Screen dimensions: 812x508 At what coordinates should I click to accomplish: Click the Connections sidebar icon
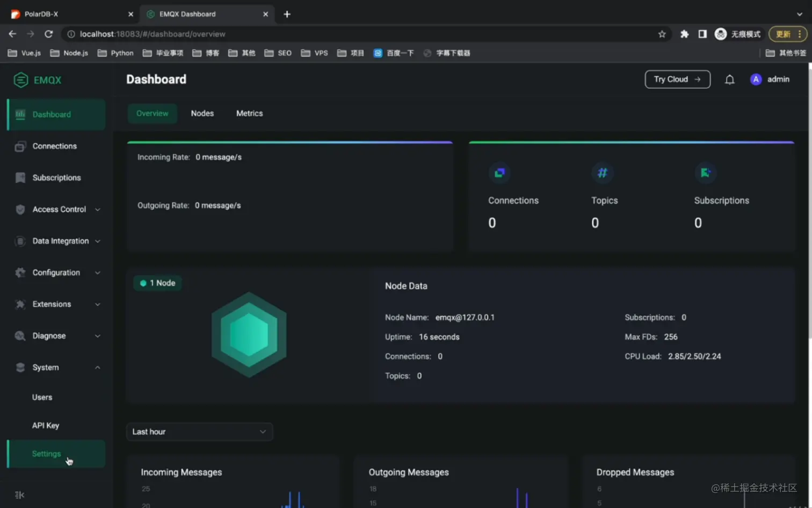point(20,146)
